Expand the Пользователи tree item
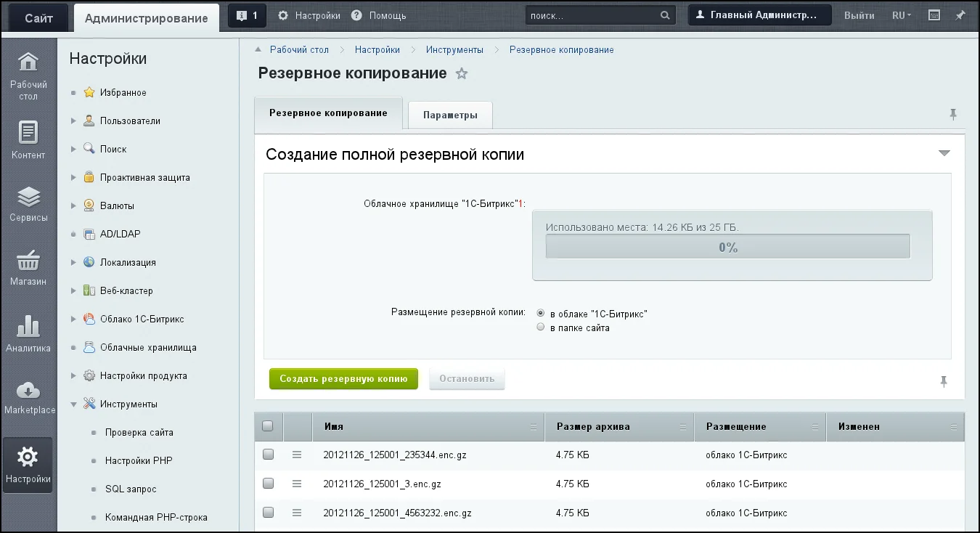 73,121
